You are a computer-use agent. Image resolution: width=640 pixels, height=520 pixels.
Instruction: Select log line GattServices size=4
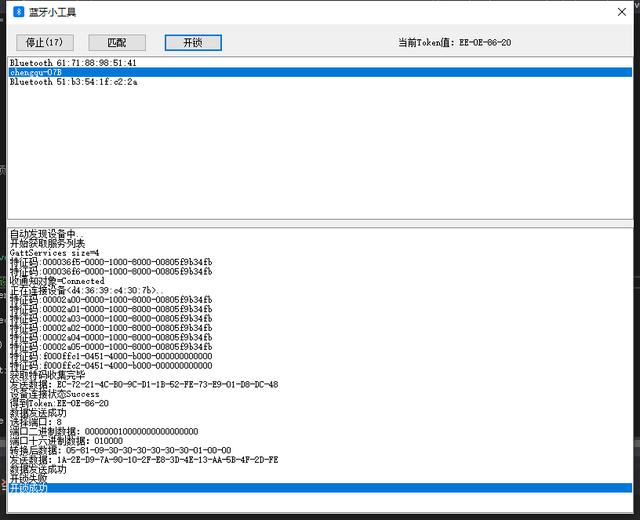point(320,253)
